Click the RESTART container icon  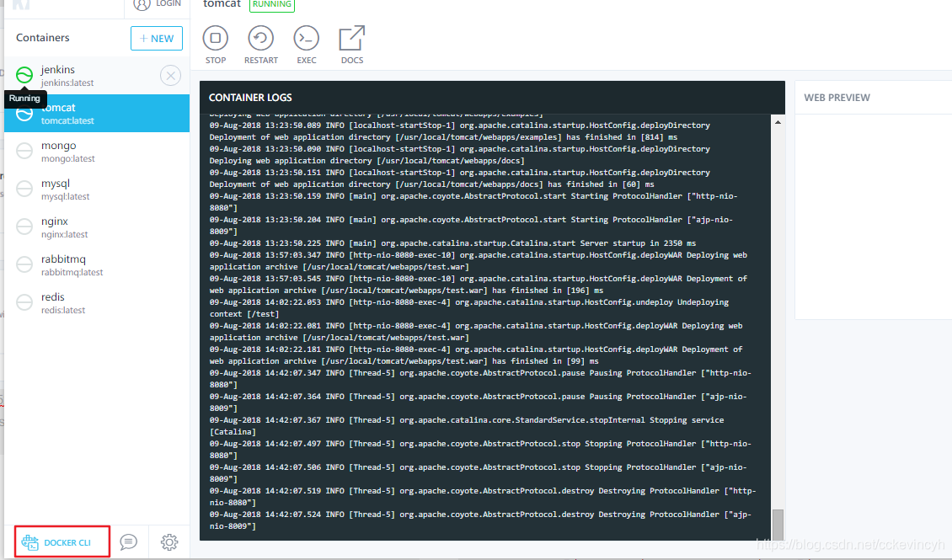(260, 38)
